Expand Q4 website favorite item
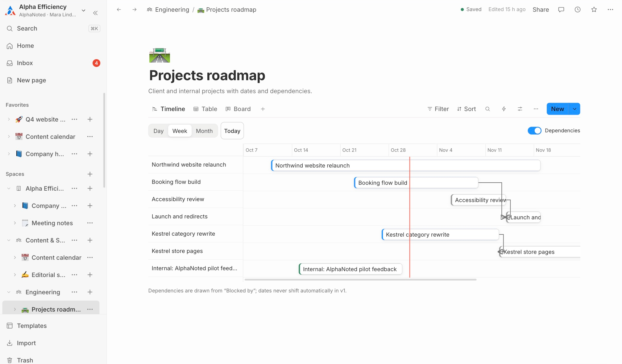 pyautogui.click(x=9, y=119)
